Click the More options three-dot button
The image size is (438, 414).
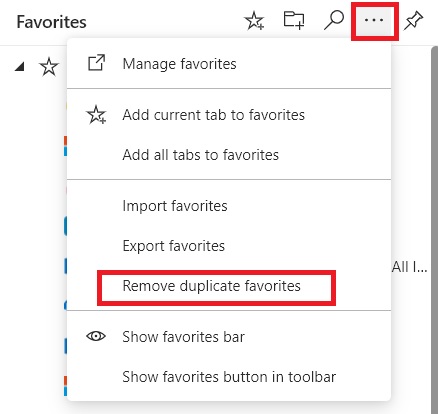[x=374, y=21]
